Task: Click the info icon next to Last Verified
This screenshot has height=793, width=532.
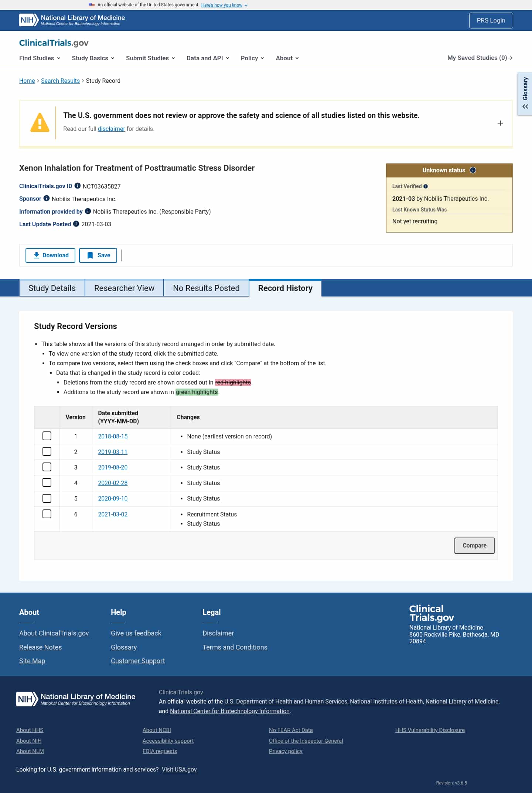Action: point(426,186)
